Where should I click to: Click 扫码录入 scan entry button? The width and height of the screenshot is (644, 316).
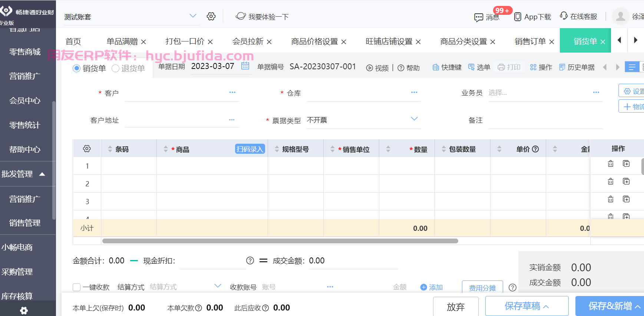[x=250, y=149]
